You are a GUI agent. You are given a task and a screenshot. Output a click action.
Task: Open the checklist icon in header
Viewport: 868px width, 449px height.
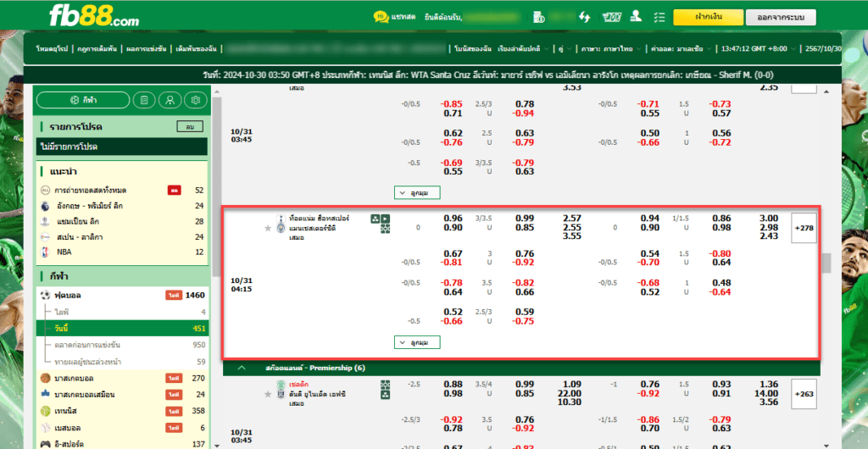[x=659, y=17]
